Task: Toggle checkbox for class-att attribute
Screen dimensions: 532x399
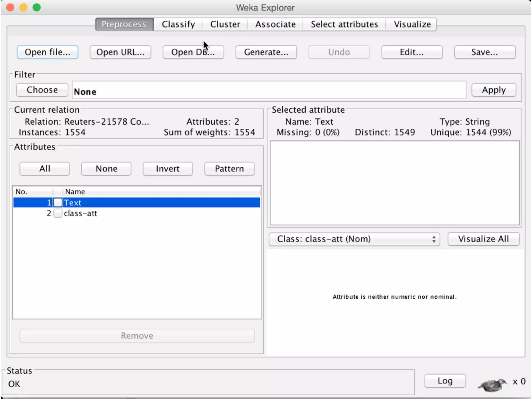Action: (x=58, y=213)
